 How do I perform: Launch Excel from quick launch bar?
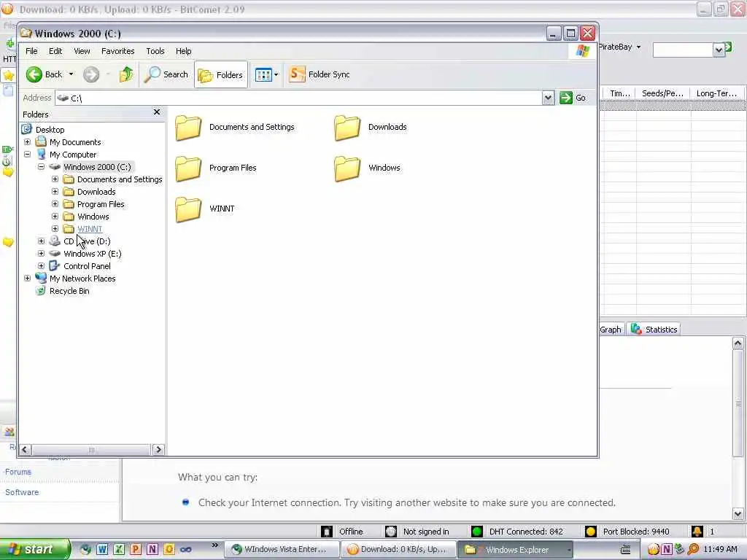pyautogui.click(x=119, y=550)
